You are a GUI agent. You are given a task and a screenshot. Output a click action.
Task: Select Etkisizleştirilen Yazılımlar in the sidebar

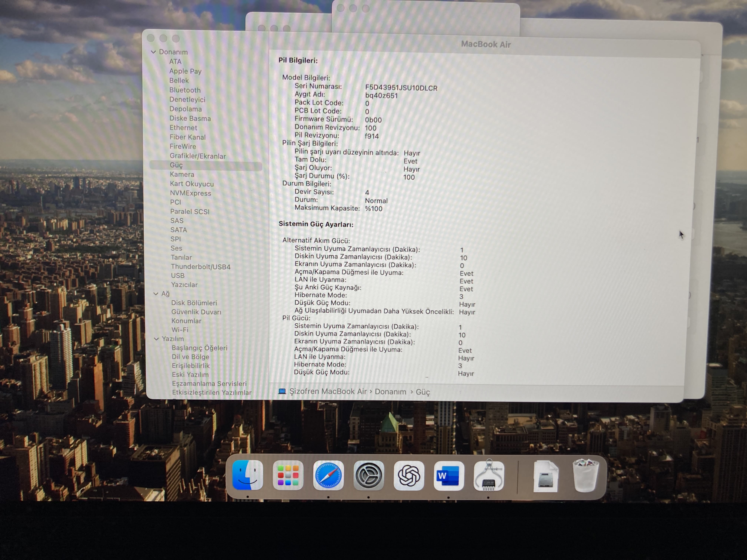click(x=212, y=392)
